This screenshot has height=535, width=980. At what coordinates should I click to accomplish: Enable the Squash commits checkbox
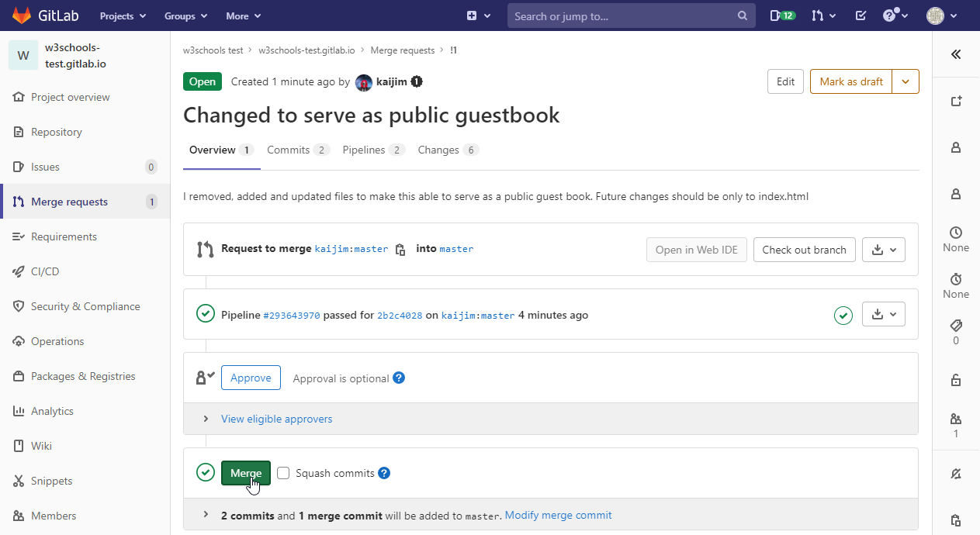pos(283,473)
